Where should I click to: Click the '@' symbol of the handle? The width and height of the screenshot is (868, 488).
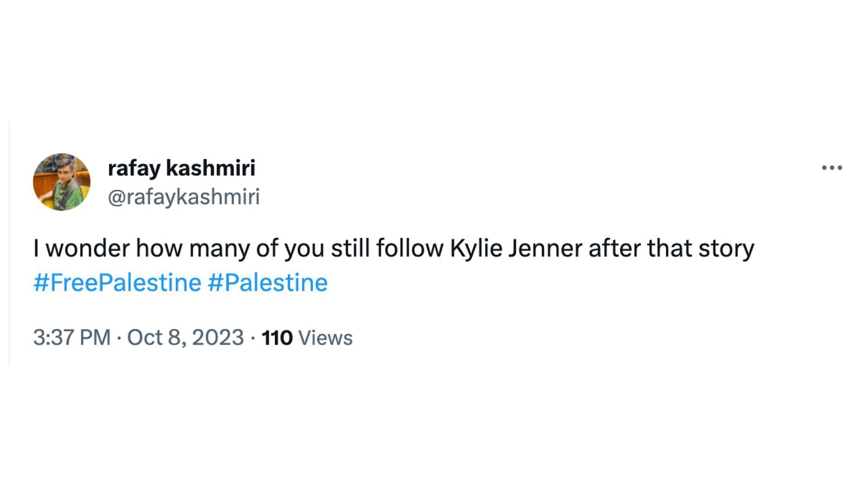click(x=116, y=197)
